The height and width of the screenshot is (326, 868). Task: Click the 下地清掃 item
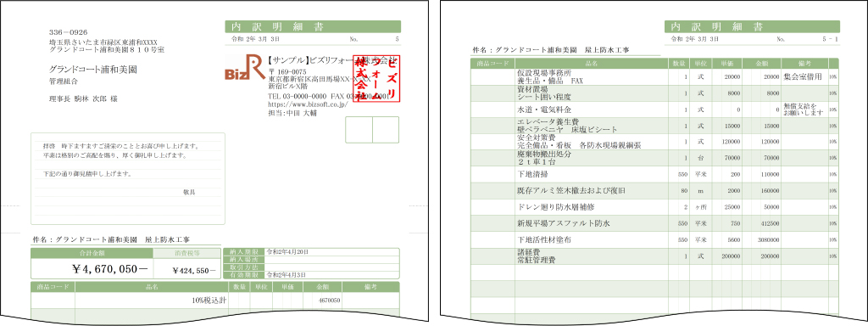(532, 174)
